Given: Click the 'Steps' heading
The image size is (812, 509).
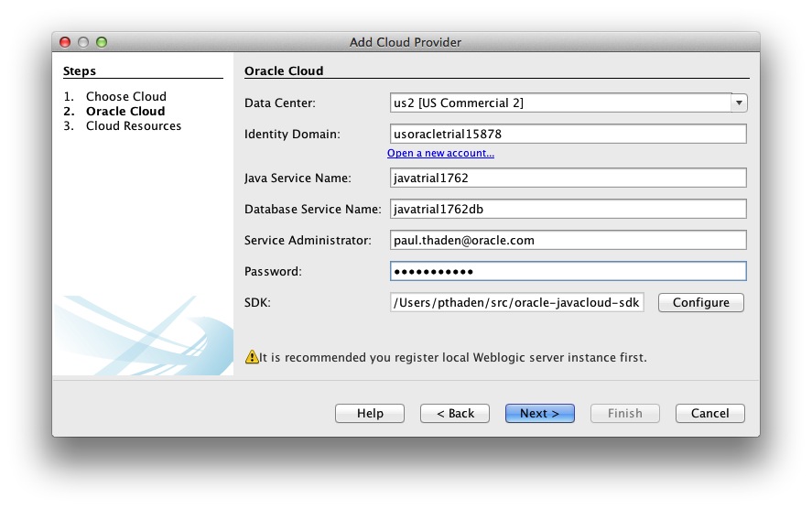Looking at the screenshot, I should [x=80, y=70].
